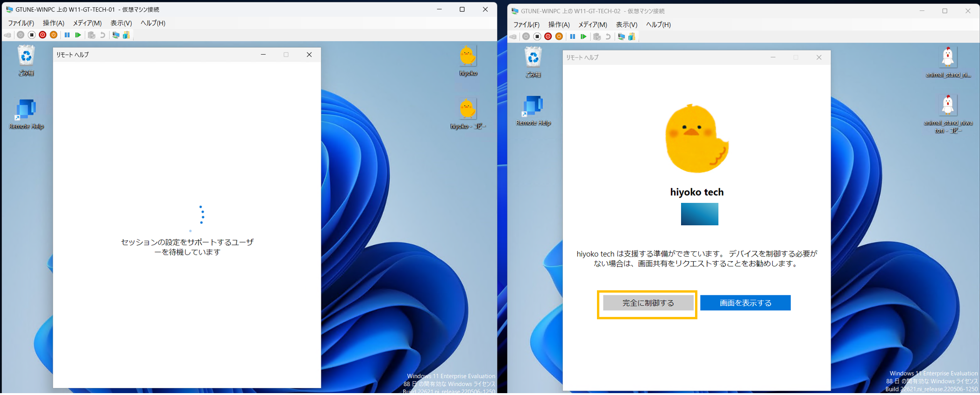Open 表示(V) menu in TECH-02 window

pos(626,24)
